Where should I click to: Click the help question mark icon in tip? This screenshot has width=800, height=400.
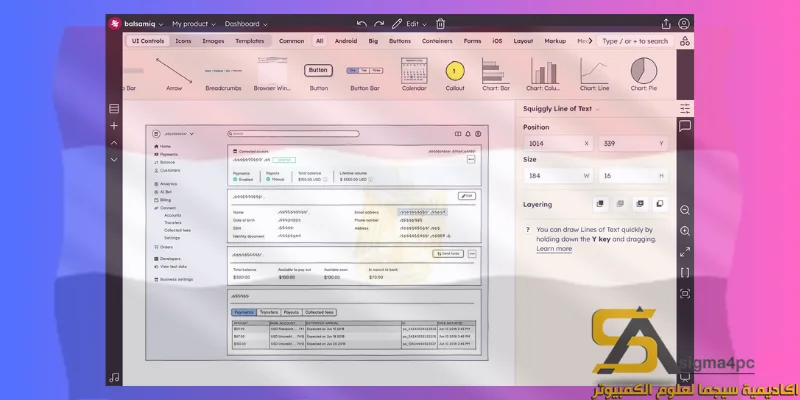(528, 230)
